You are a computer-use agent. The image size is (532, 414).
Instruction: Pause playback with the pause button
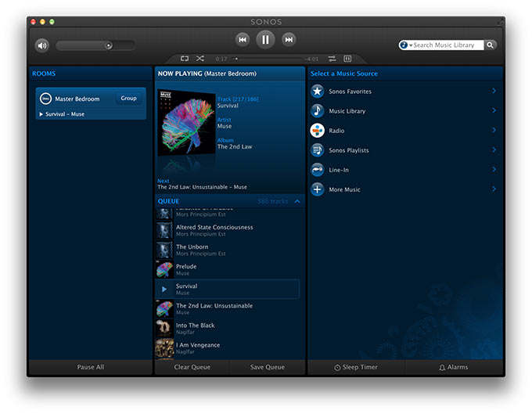265,40
